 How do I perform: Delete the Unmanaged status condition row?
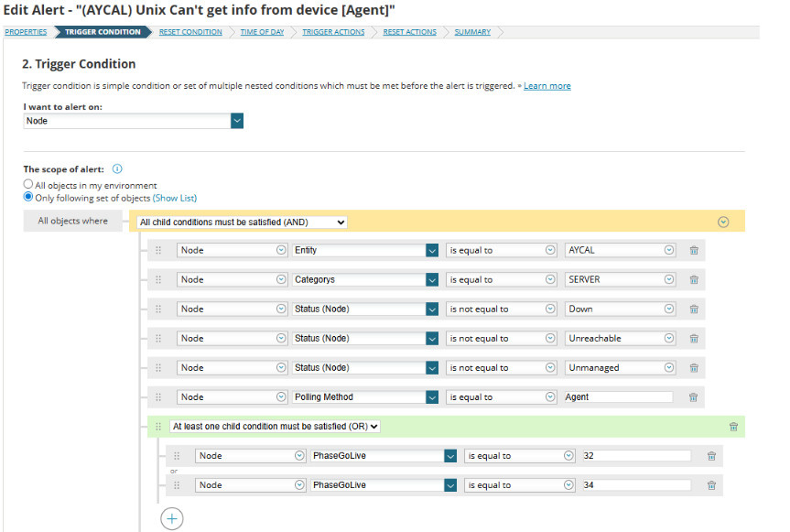click(694, 368)
